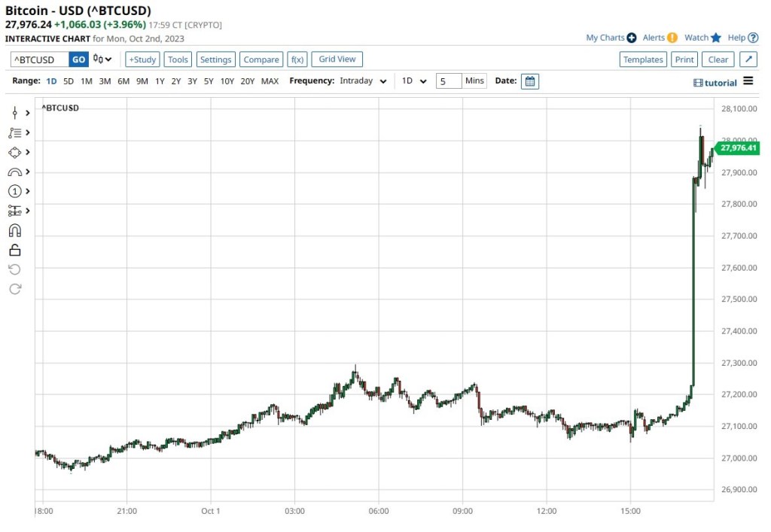
Task: Click the Templates button
Action: pos(643,59)
